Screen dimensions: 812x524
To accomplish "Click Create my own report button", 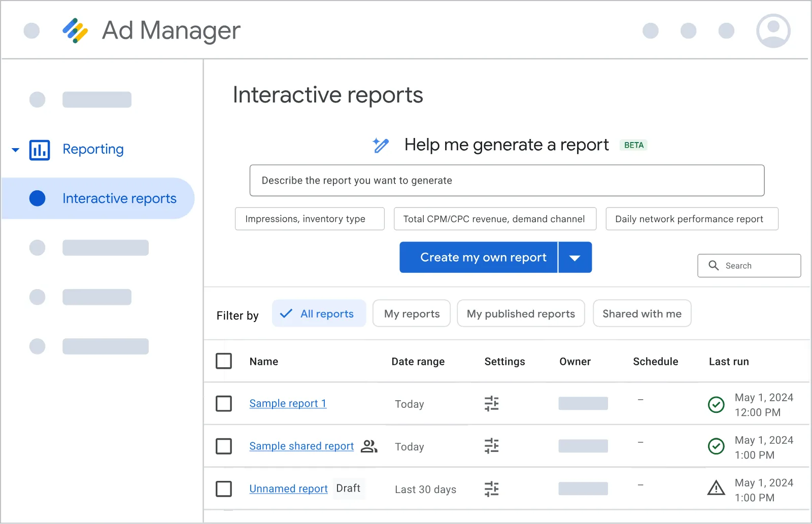I will [x=479, y=258].
